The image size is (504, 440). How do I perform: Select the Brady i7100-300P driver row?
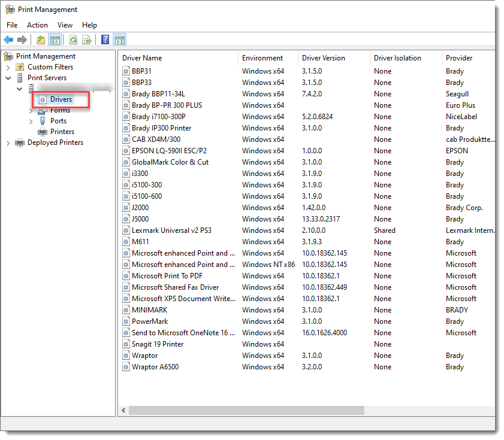307,117
